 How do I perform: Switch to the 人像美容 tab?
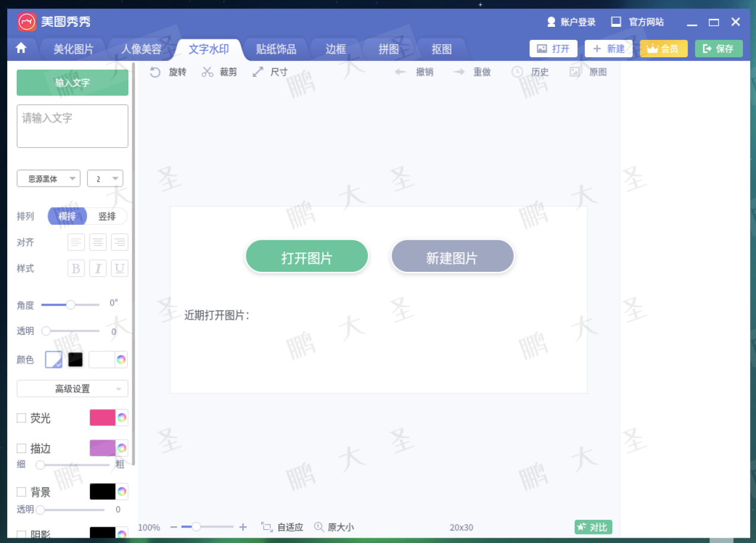(141, 49)
